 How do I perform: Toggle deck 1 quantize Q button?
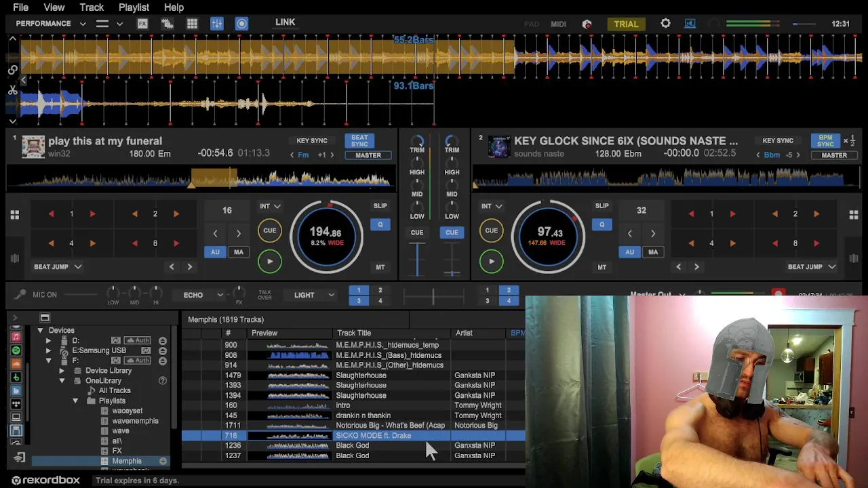click(x=380, y=224)
